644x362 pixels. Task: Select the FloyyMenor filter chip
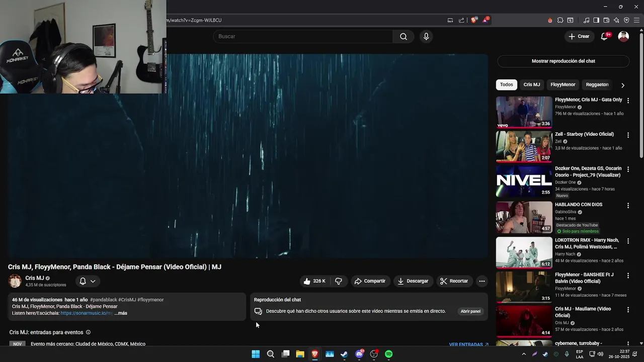coord(562,84)
